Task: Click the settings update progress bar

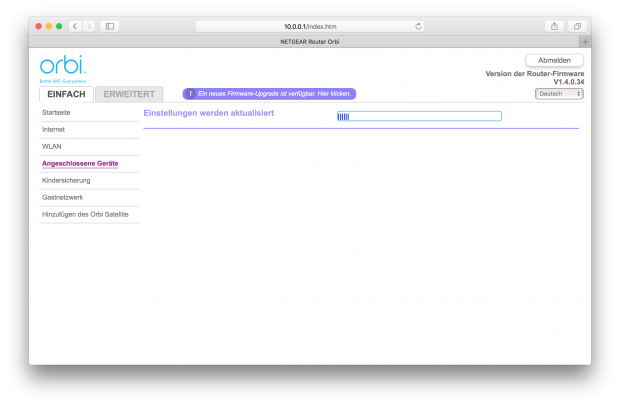Action: pyautogui.click(x=418, y=116)
